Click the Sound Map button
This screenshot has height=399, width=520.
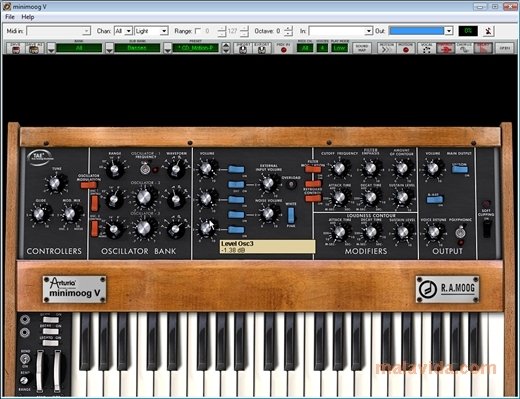[362, 48]
